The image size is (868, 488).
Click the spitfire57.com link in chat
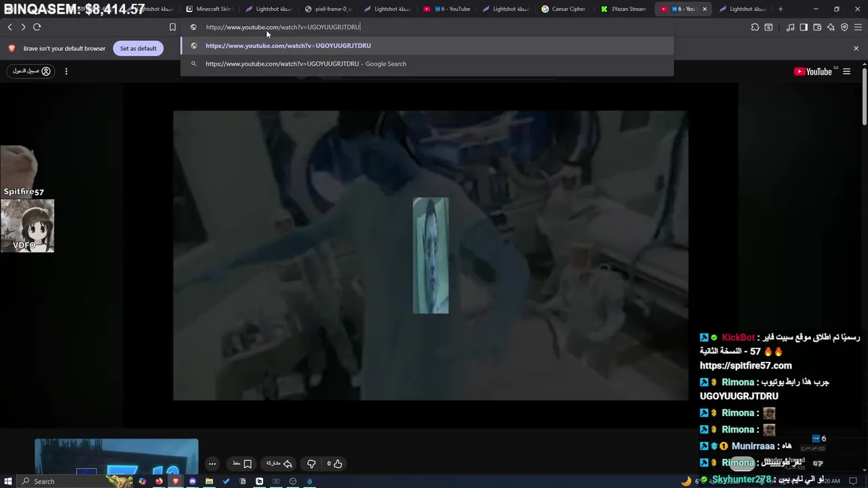pos(746,365)
